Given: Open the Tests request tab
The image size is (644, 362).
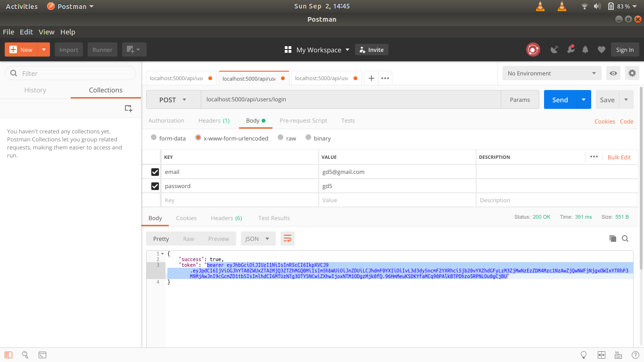Looking at the screenshot, I should coord(348,121).
